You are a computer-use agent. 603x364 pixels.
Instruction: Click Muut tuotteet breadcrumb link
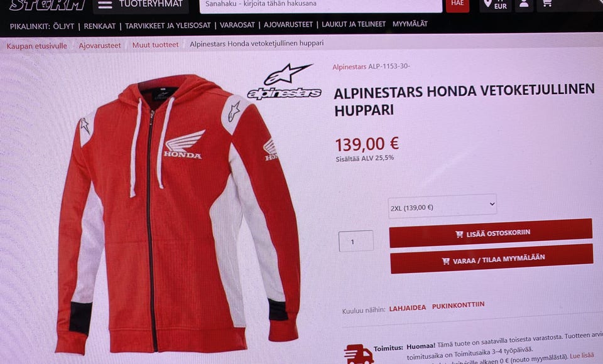(x=155, y=45)
